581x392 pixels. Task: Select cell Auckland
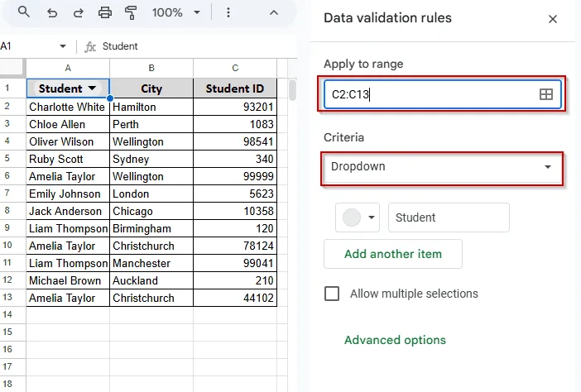151,280
